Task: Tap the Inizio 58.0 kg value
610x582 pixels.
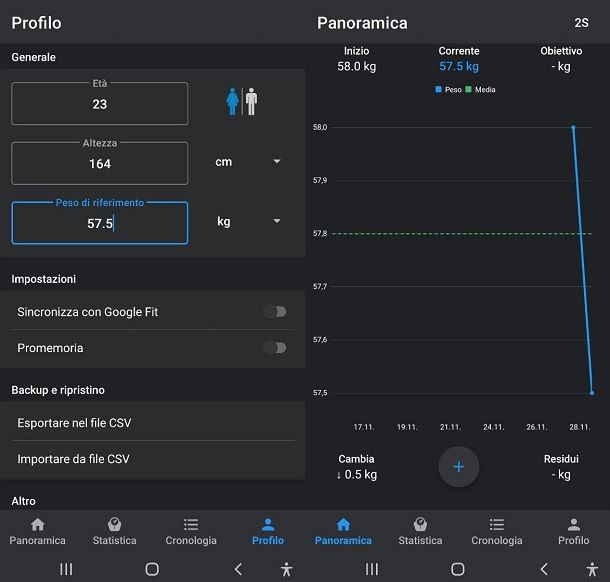Action: (x=356, y=67)
